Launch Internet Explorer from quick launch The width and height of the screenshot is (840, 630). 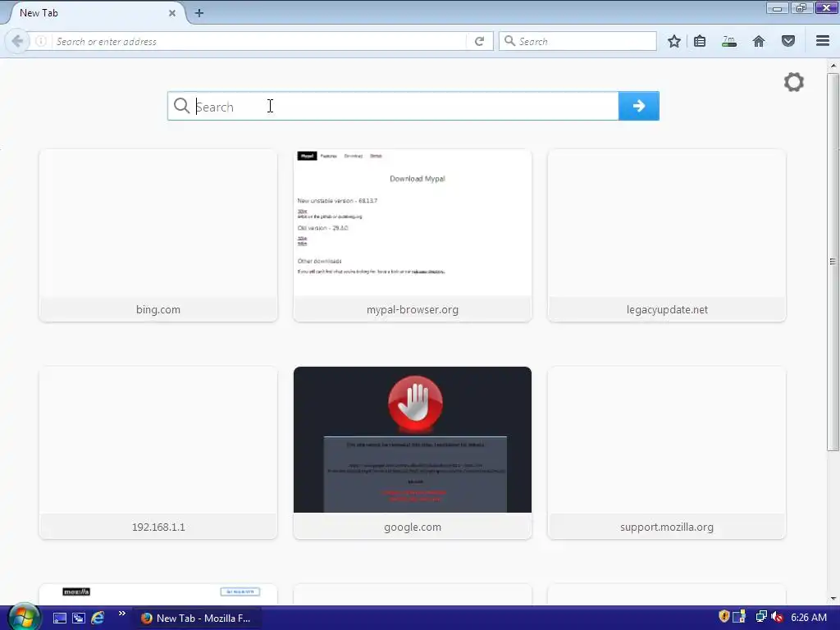point(98,619)
